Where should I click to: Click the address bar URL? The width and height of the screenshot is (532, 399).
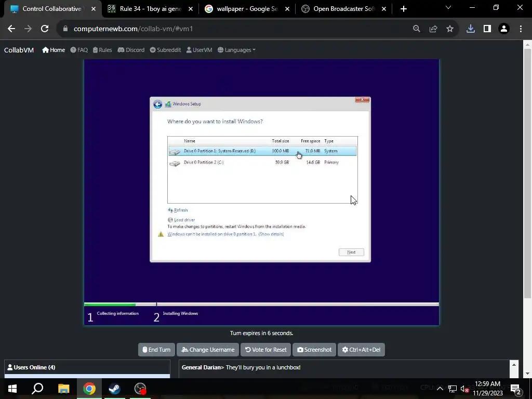click(x=134, y=29)
